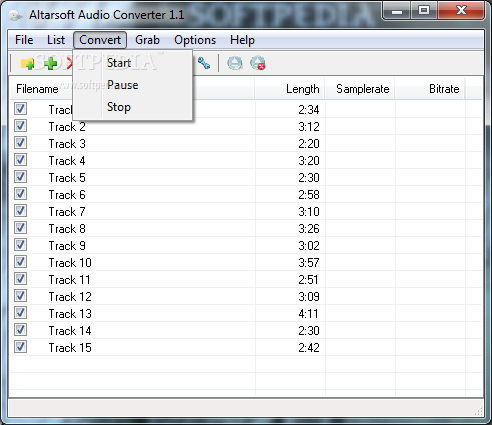The height and width of the screenshot is (425, 492).
Task: Open the List menu
Action: click(56, 40)
